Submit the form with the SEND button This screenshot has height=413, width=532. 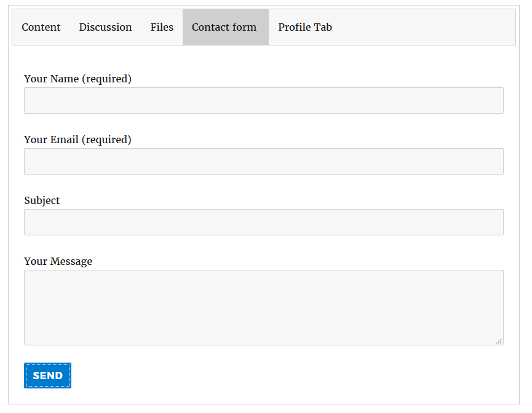(x=47, y=376)
